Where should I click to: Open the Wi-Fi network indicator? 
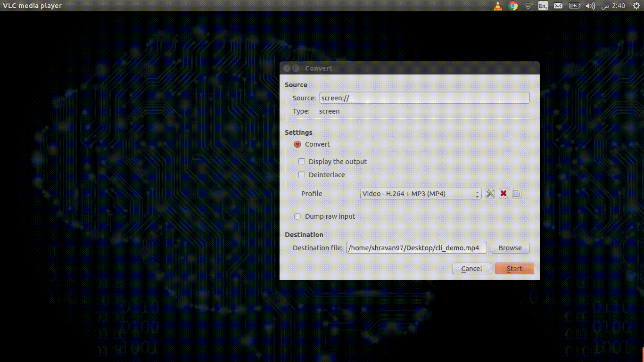coord(528,6)
